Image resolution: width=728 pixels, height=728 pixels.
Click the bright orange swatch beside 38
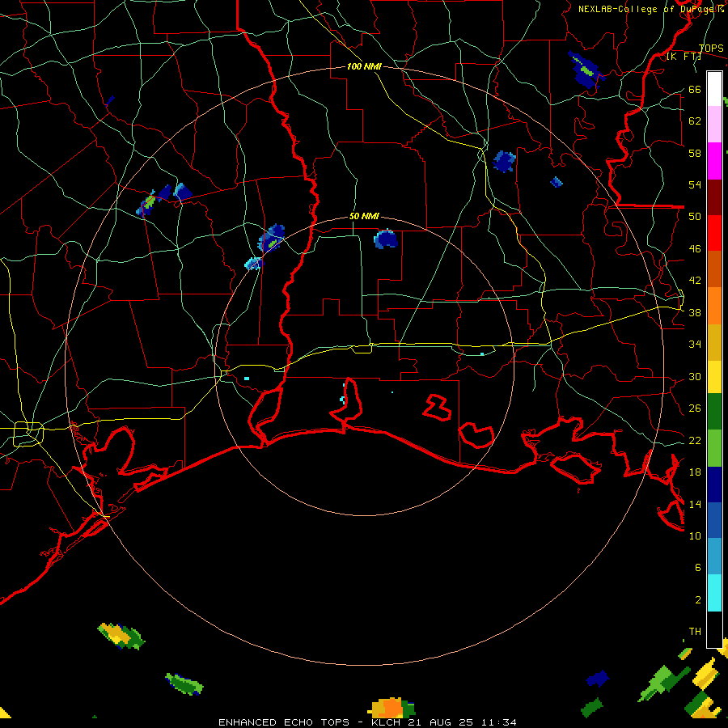coord(714,306)
